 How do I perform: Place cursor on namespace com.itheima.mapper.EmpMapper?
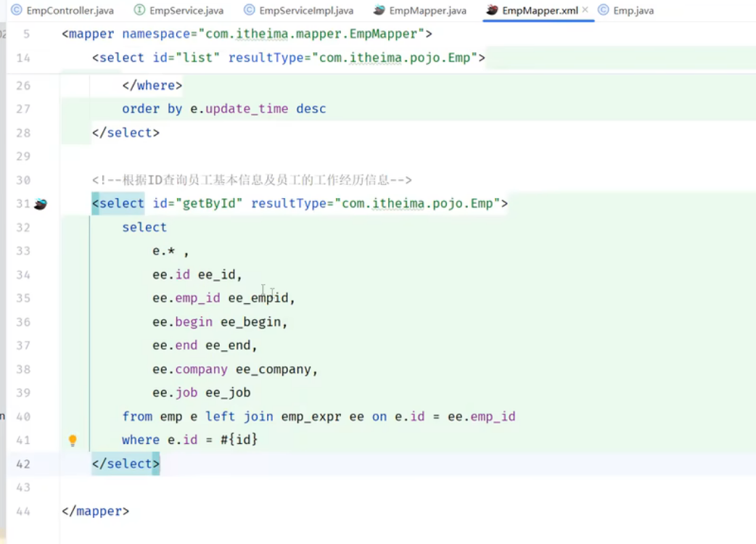point(311,34)
